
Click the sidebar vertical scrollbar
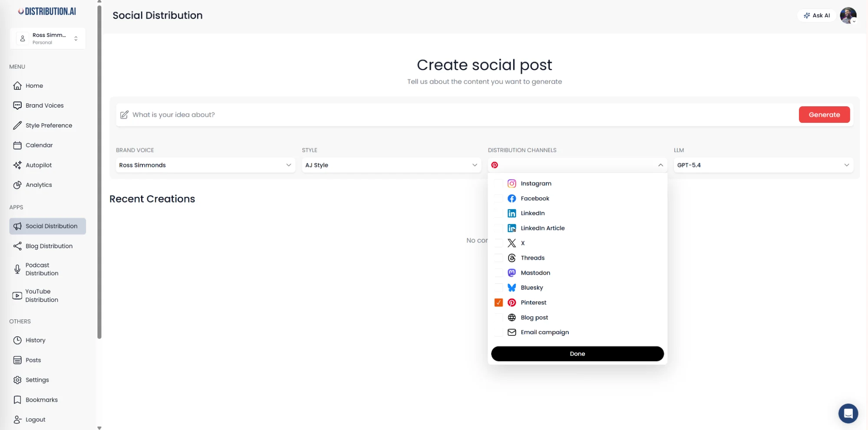tap(99, 171)
